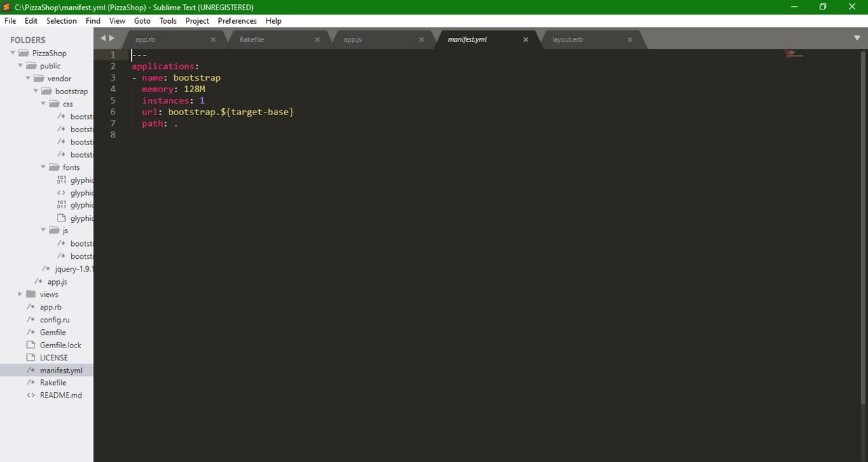The height and width of the screenshot is (462, 868).
Task: Close the Rakefile tab
Action: click(317, 40)
